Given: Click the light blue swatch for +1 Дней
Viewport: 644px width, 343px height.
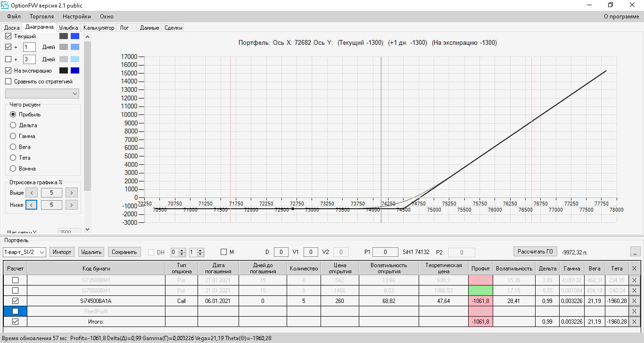Looking at the screenshot, I should pos(75,47).
